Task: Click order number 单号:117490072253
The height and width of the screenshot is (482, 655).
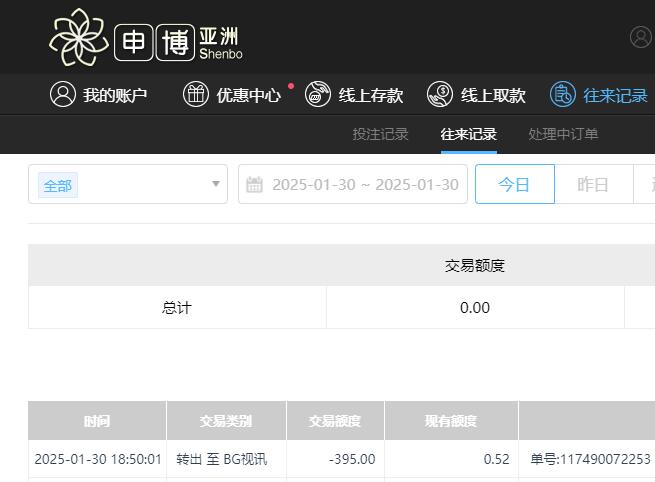Action: pos(590,459)
